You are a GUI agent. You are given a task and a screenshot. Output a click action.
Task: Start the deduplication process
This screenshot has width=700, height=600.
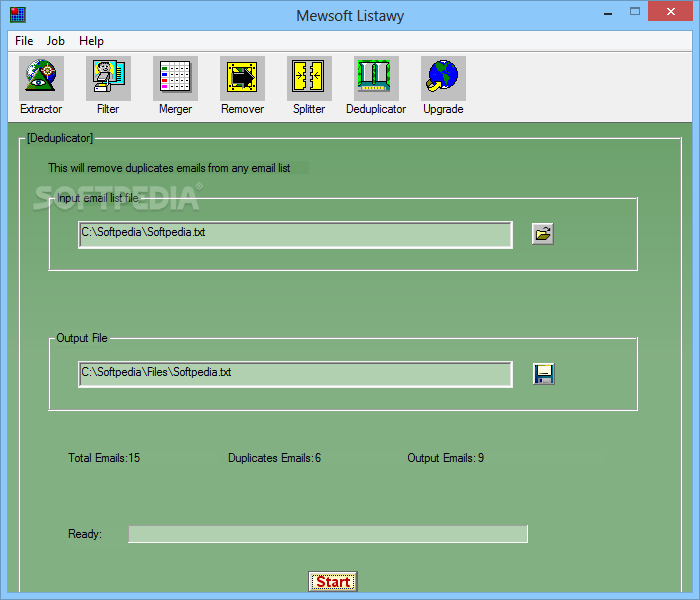point(333,582)
